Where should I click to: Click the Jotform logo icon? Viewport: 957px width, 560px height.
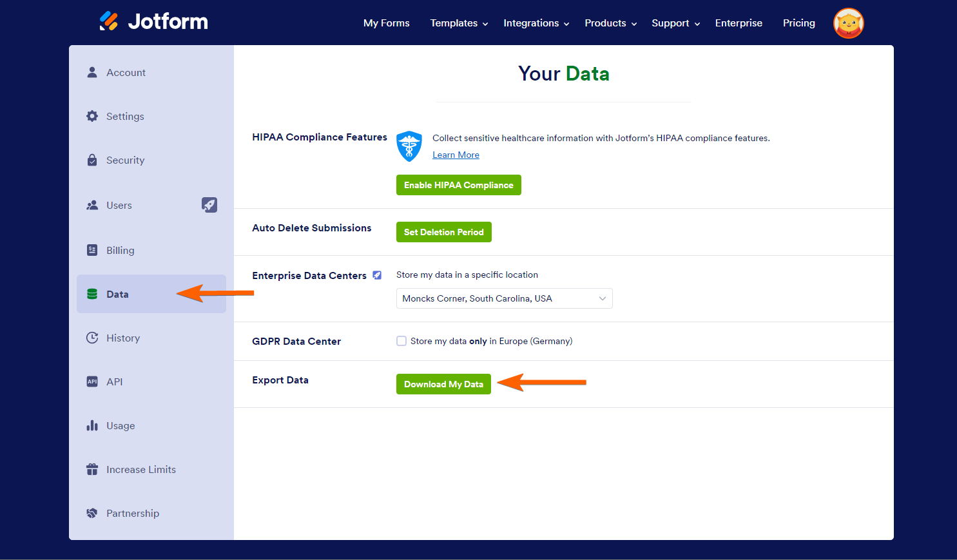pyautogui.click(x=109, y=21)
